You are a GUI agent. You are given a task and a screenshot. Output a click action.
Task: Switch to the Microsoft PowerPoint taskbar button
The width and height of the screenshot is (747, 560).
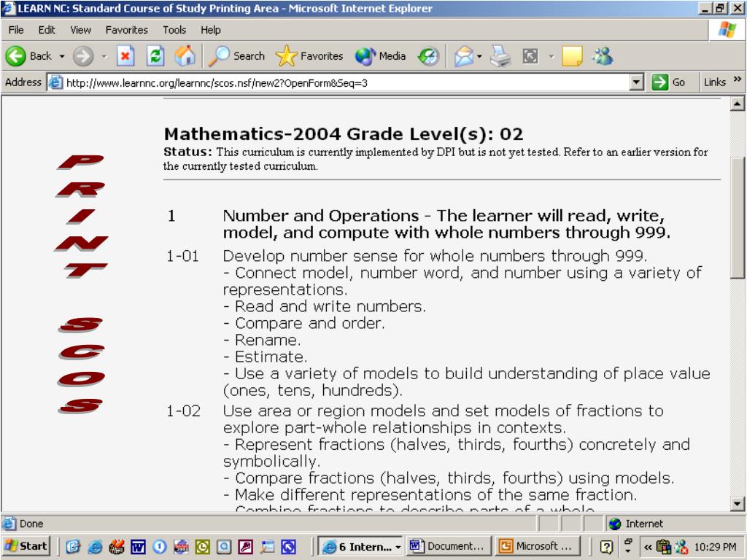click(x=538, y=546)
